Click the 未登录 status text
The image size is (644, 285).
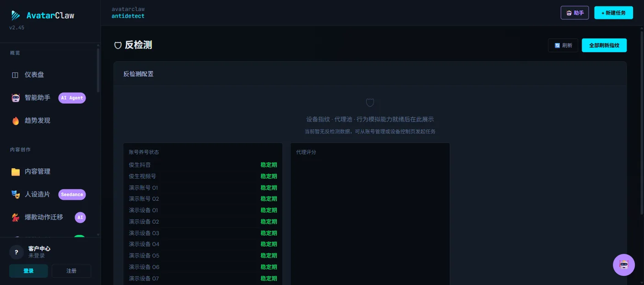37,256
